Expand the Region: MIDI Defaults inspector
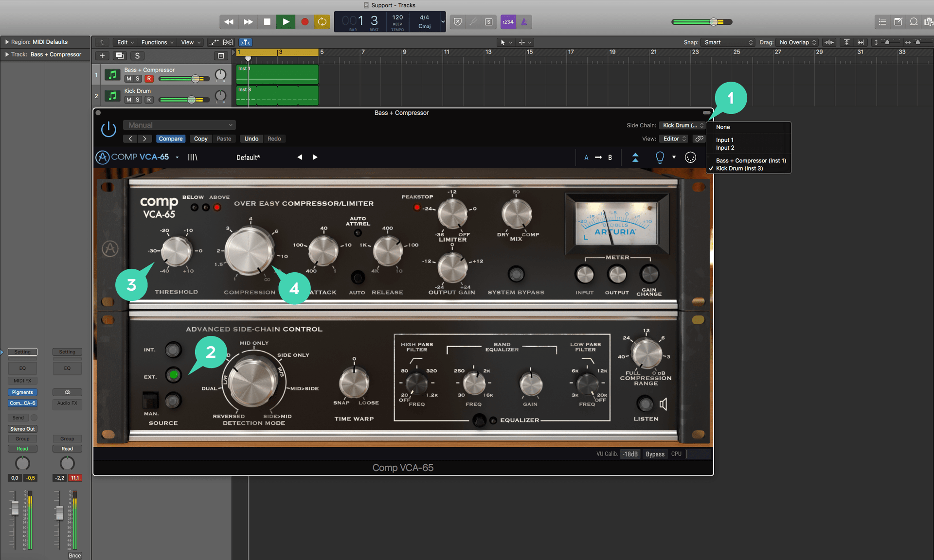 pos(7,42)
